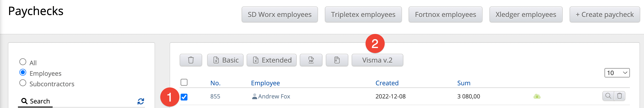Click the Extended Excel export button

coord(272,60)
